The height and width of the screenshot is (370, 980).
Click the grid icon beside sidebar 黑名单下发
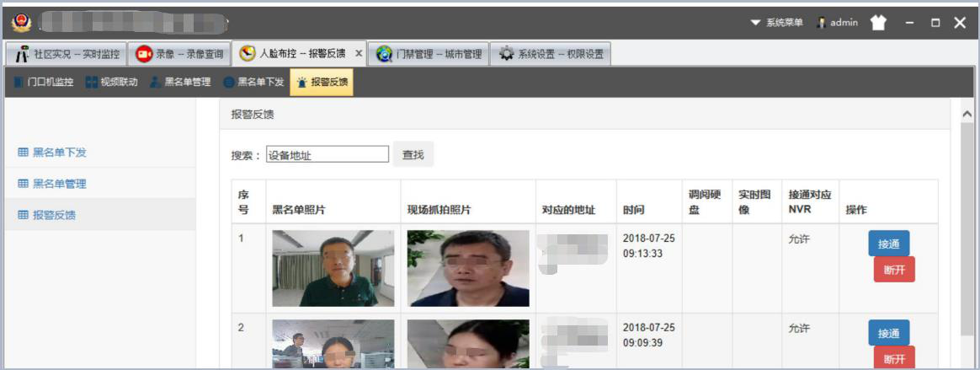point(23,153)
